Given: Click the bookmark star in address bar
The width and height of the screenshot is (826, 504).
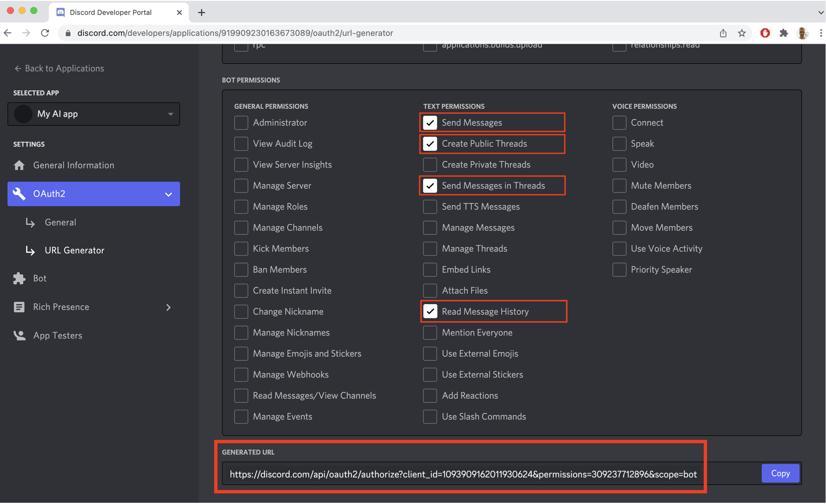Looking at the screenshot, I should click(x=742, y=33).
